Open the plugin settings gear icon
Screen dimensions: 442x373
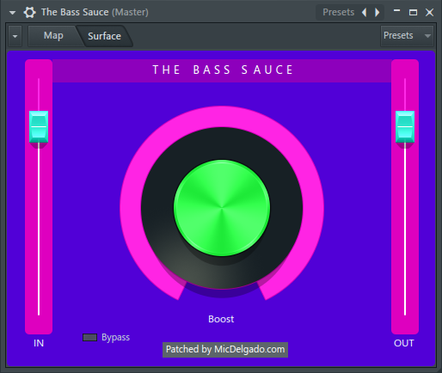(x=30, y=13)
